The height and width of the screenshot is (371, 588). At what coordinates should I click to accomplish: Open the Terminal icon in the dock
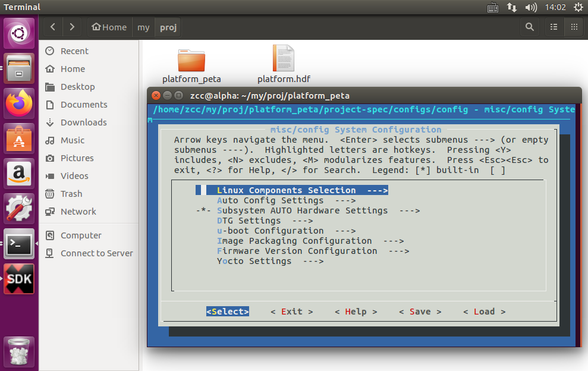point(19,244)
